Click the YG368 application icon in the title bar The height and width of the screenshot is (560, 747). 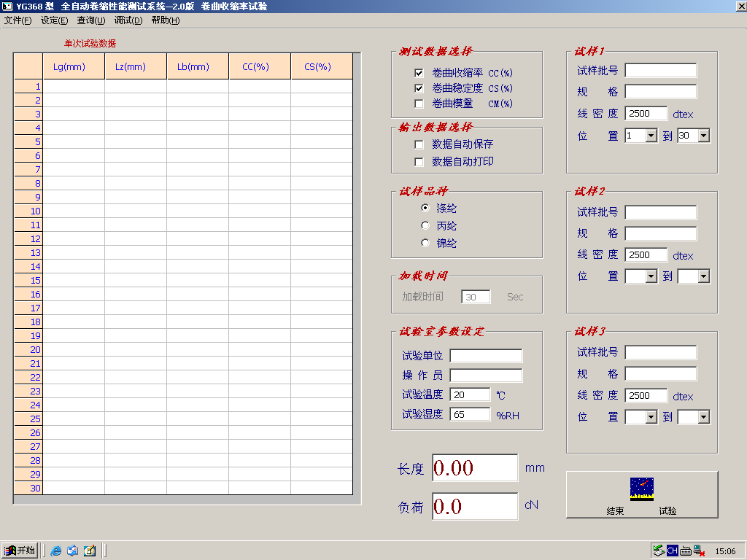[8, 6]
